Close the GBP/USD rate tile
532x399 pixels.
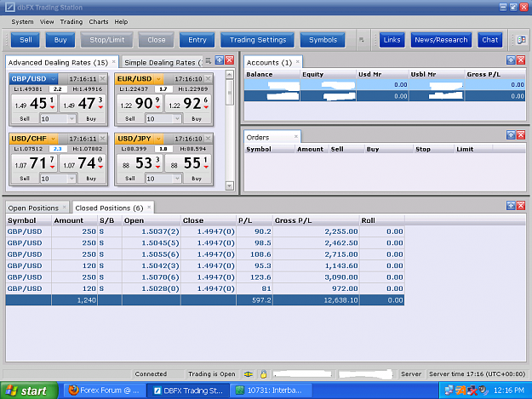coord(102,79)
